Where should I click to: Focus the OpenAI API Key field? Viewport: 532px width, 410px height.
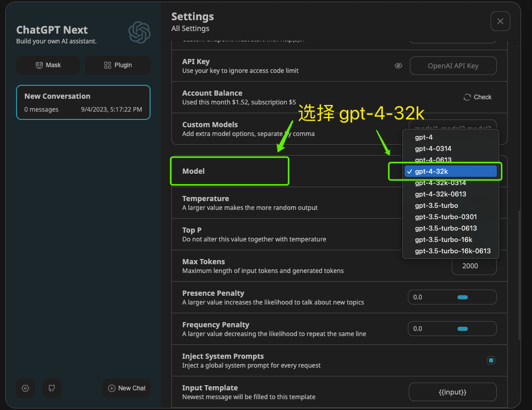pos(453,66)
